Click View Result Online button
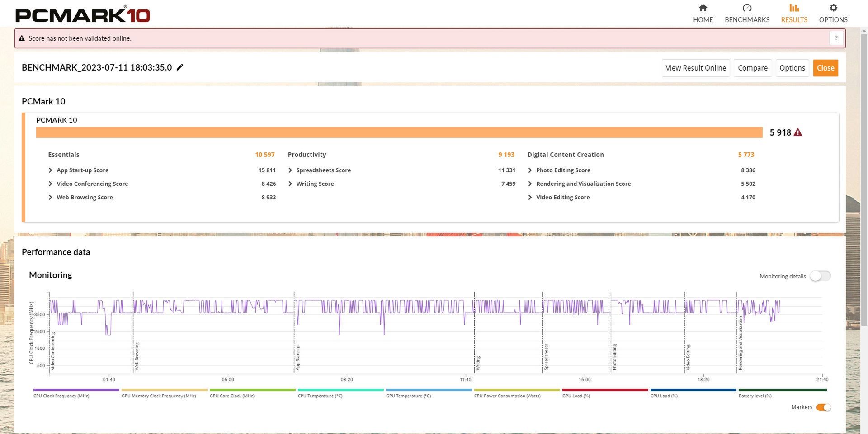This screenshot has height=434, width=868. 696,68
